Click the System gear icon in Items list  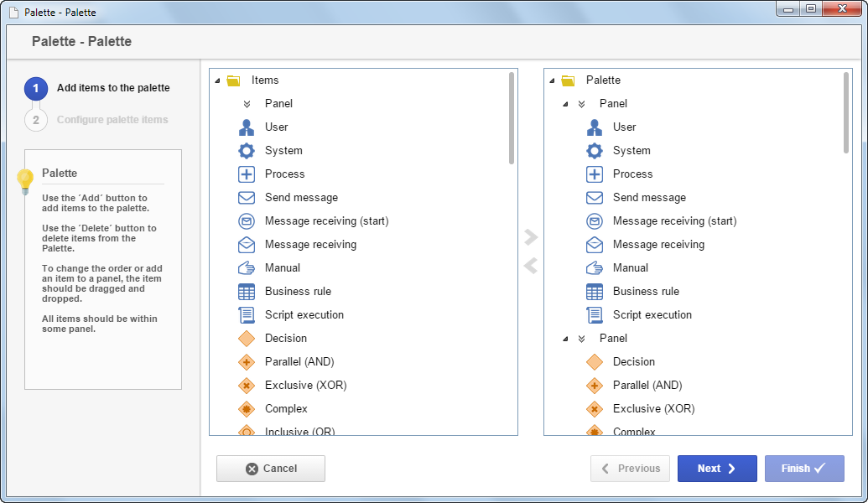coord(247,151)
